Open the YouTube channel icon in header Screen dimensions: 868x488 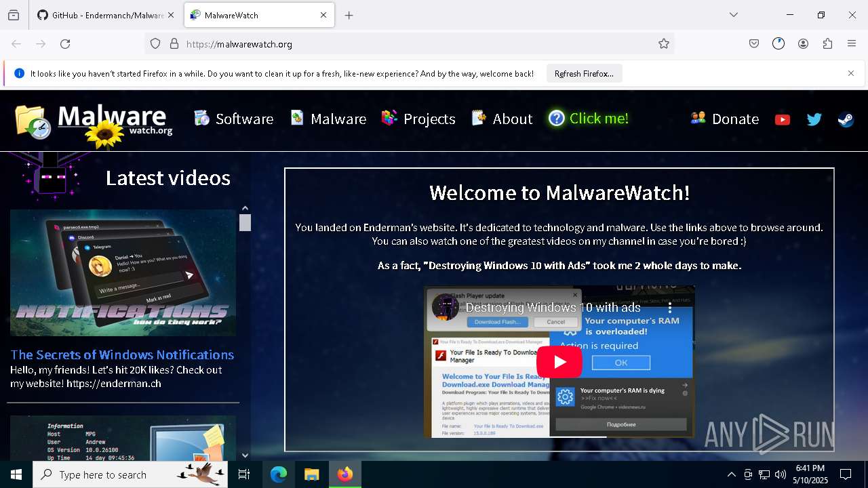(x=783, y=119)
